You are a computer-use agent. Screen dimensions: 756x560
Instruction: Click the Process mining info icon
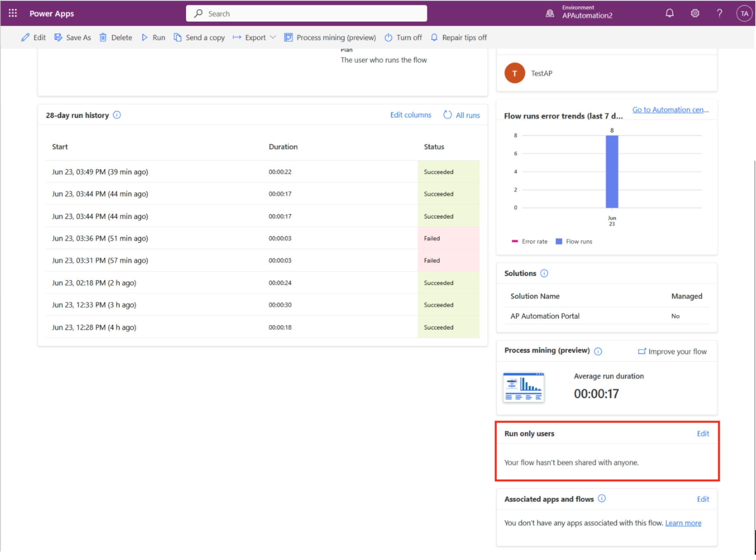pyautogui.click(x=598, y=351)
